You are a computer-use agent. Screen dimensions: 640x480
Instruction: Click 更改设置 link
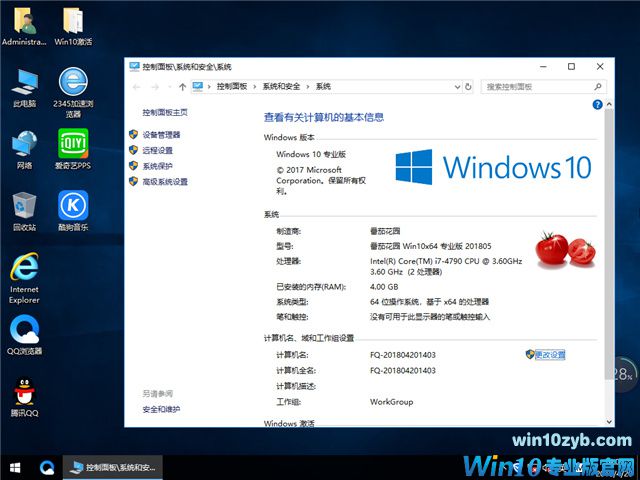pos(550,355)
